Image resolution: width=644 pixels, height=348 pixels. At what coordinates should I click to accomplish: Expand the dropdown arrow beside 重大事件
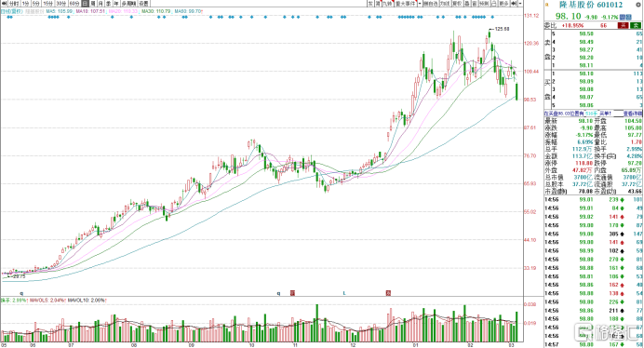point(420,4)
